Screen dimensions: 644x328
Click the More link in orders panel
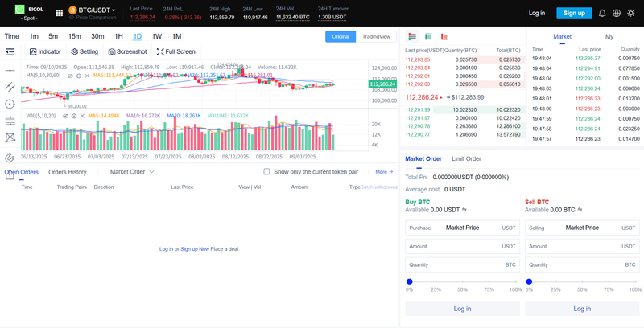tap(384, 172)
